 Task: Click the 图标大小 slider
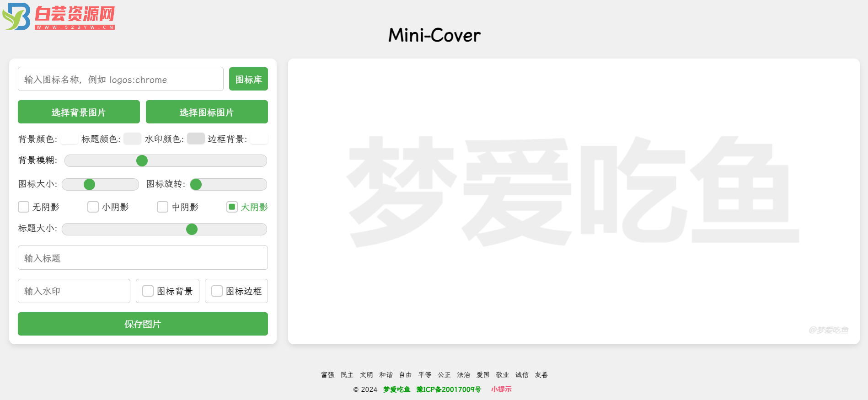(100, 184)
